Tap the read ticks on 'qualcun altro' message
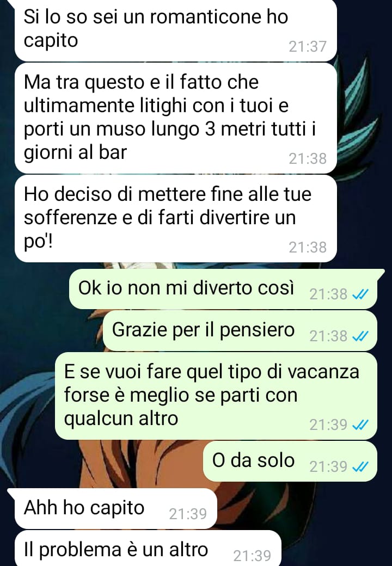 coord(360,425)
